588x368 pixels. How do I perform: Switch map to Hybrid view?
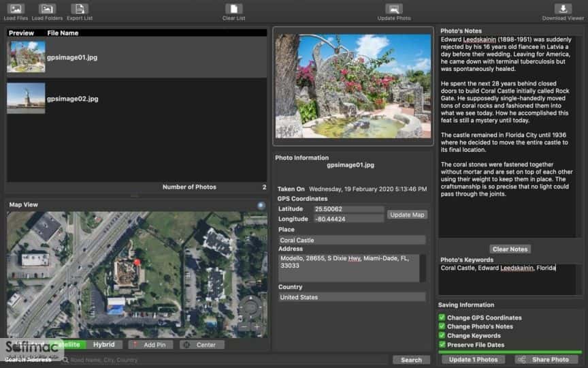click(x=104, y=344)
